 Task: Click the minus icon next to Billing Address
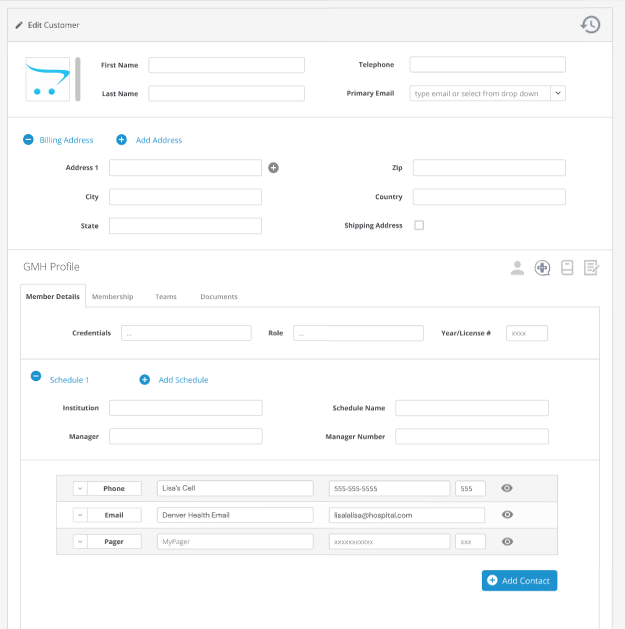click(28, 140)
